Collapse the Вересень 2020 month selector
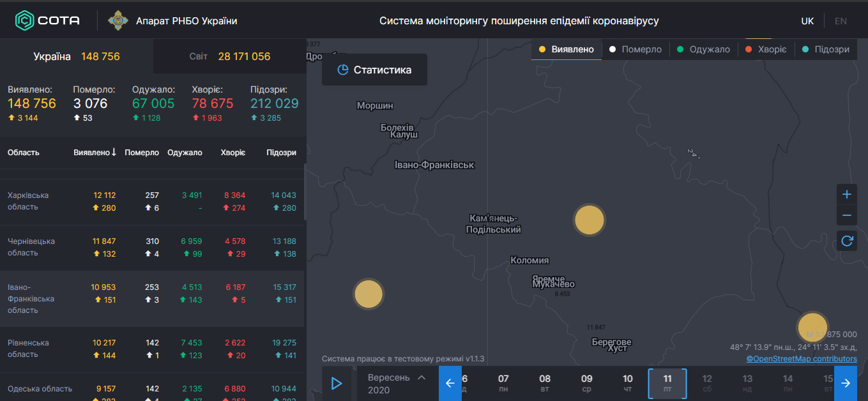Image resolution: width=868 pixels, height=401 pixels. (421, 376)
